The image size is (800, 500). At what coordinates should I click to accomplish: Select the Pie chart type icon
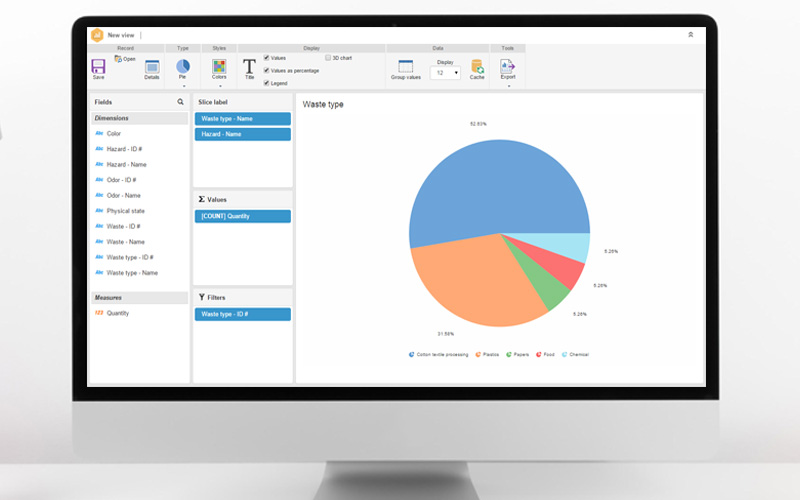(183, 66)
